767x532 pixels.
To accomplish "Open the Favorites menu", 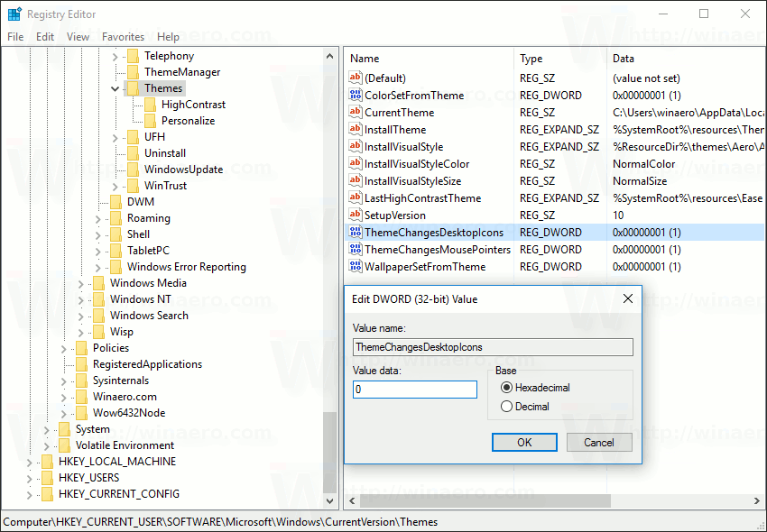I will point(124,36).
